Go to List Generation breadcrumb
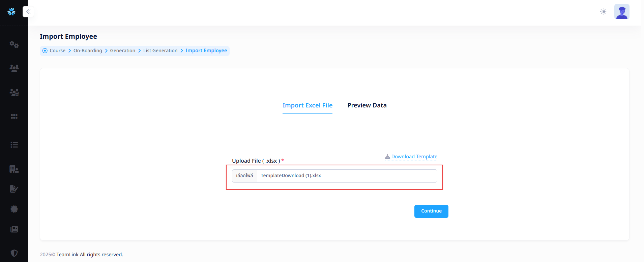The height and width of the screenshot is (262, 644). coord(160,51)
